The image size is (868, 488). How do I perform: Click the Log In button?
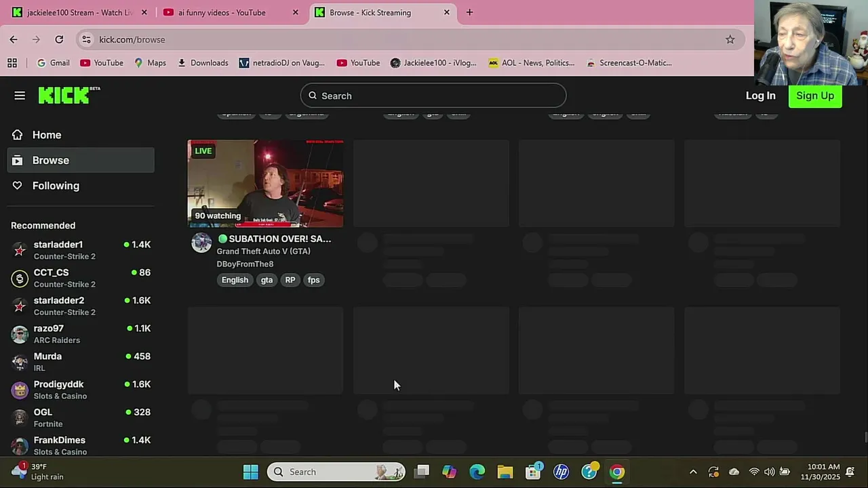coord(761,96)
